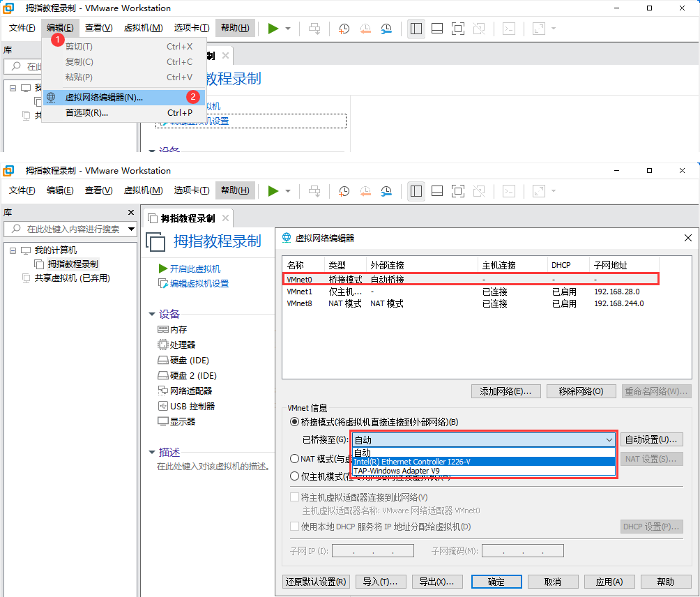The height and width of the screenshot is (597, 700).
Task: Open the 已桥接至 adapter combo box
Action: [483, 440]
